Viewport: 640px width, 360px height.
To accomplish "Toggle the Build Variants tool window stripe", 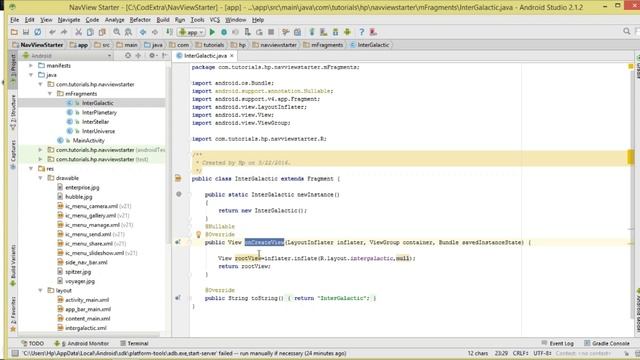I will point(13,265).
